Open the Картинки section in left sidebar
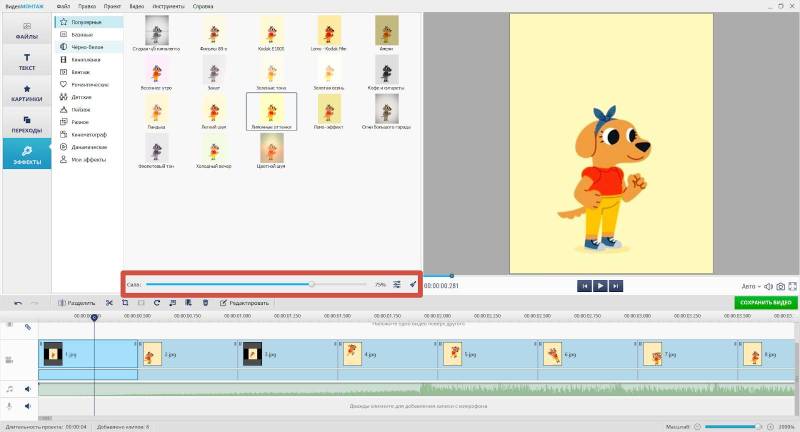800x432 pixels. (x=27, y=93)
